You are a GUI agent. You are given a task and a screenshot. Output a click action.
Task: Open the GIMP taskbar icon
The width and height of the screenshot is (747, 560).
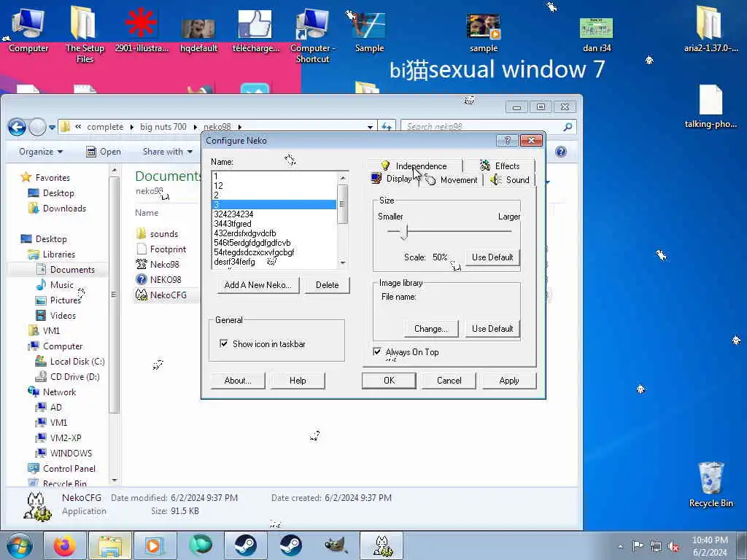click(x=336, y=545)
